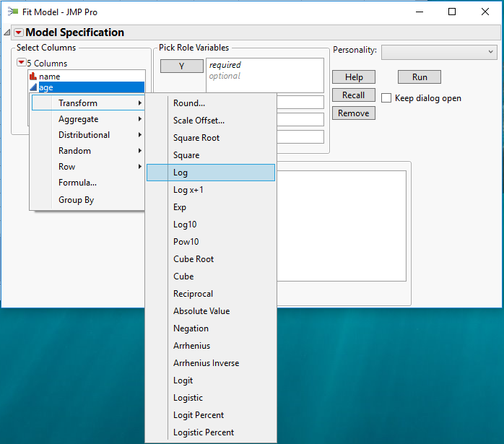Image resolution: width=504 pixels, height=444 pixels.
Task: Select the age column row
Action: [87, 87]
